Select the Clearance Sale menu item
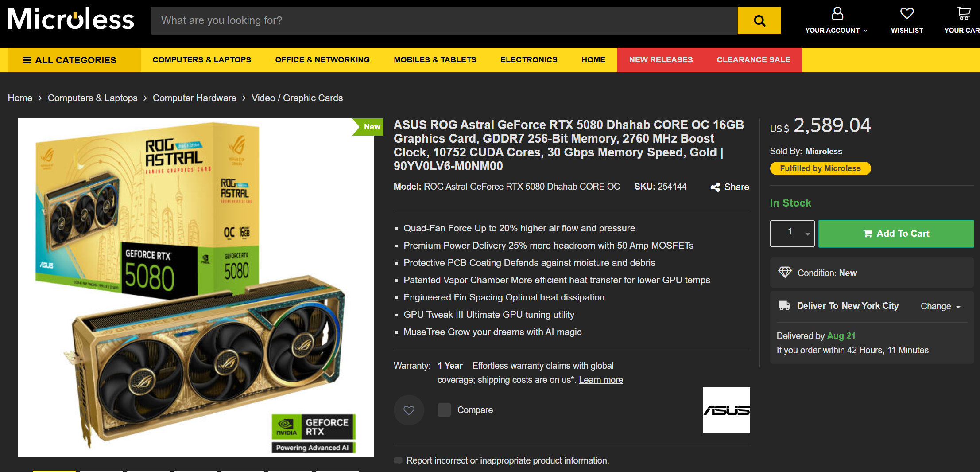Screen dimensions: 980x472 (x=753, y=60)
